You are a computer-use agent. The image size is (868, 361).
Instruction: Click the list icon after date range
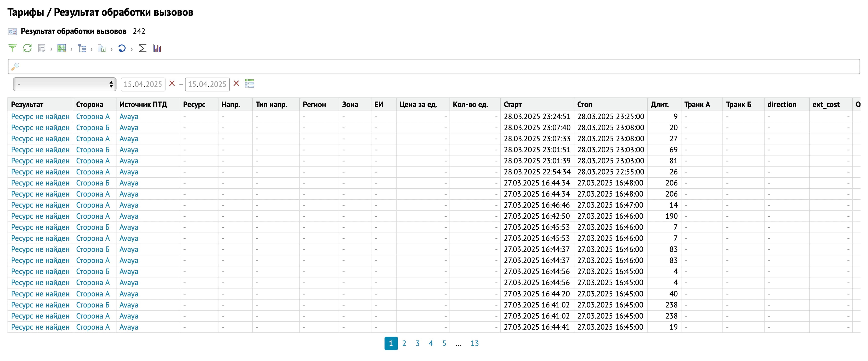pos(249,83)
